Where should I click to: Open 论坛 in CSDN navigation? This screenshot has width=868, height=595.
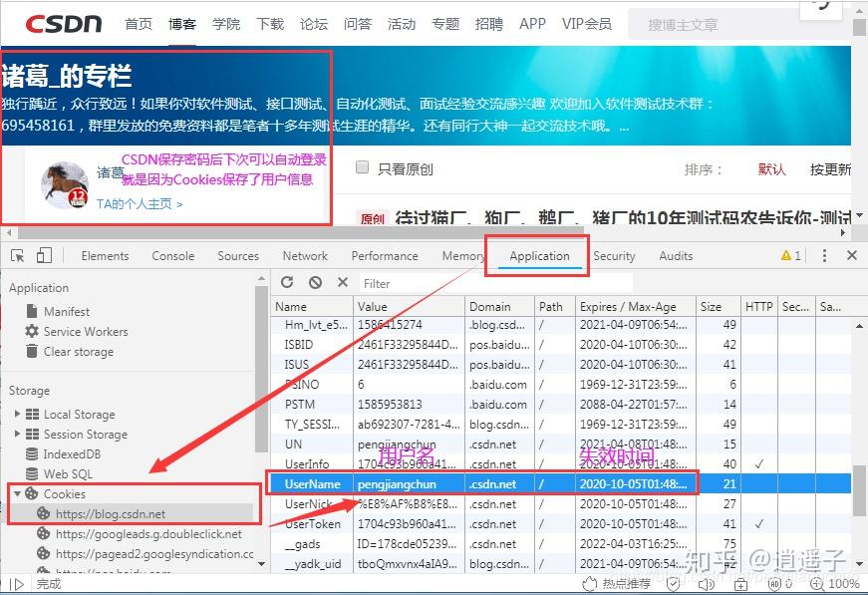[x=313, y=24]
